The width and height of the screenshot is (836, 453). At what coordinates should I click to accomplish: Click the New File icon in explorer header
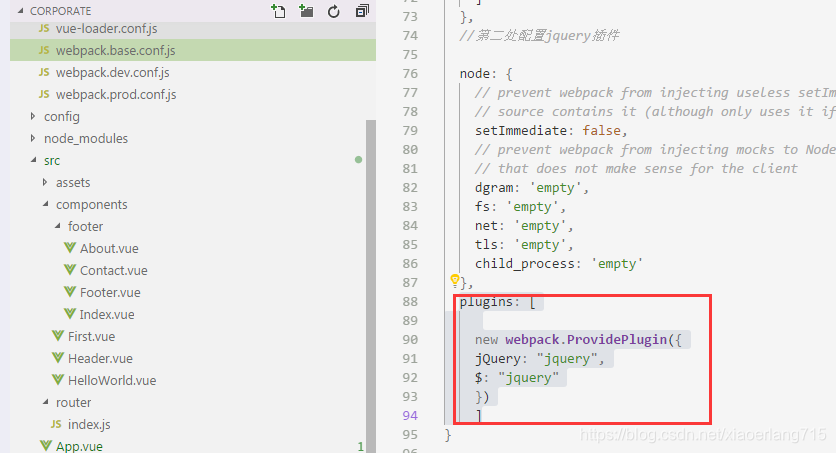[x=278, y=11]
